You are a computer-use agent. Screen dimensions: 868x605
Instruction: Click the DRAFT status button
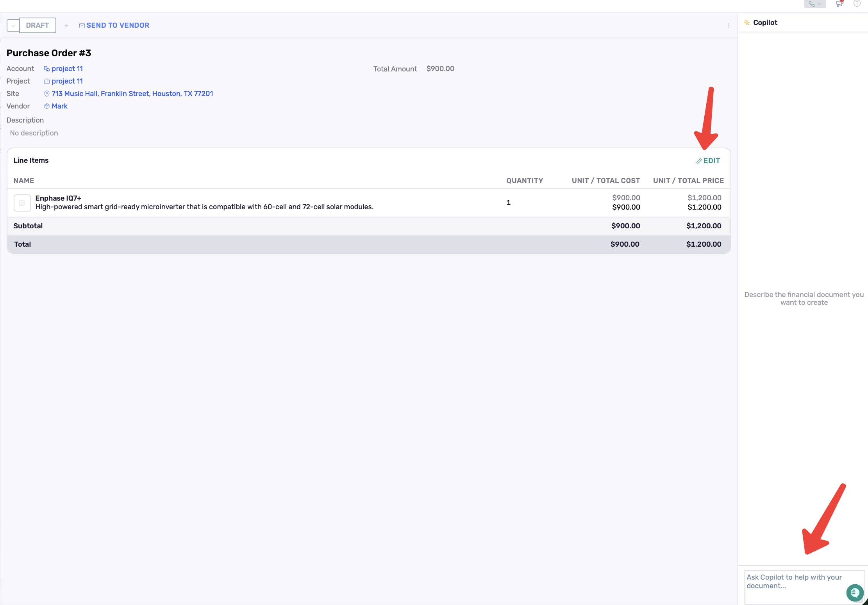coord(38,25)
